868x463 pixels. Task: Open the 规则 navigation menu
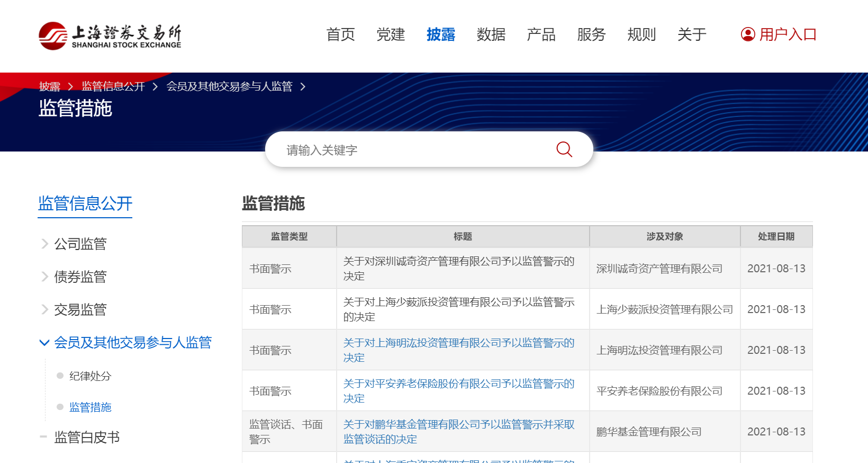point(641,34)
